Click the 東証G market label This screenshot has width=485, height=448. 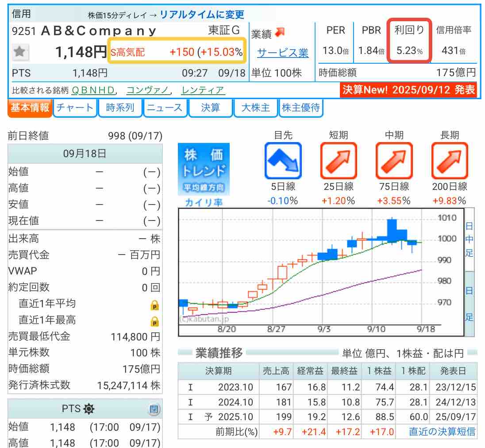224,30
